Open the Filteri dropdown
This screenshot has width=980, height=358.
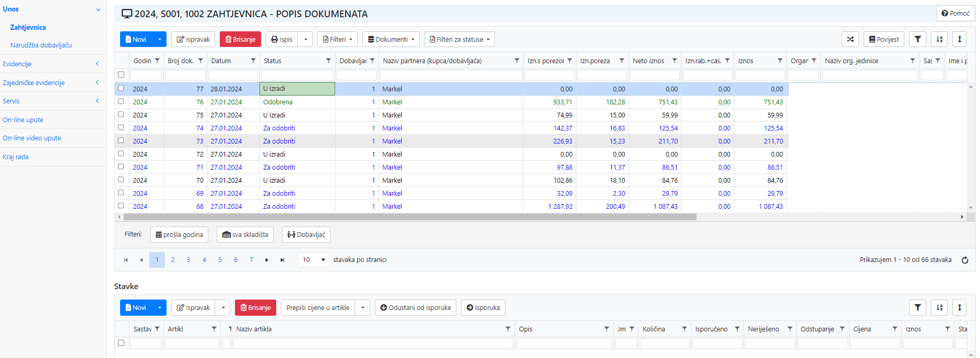(x=337, y=39)
